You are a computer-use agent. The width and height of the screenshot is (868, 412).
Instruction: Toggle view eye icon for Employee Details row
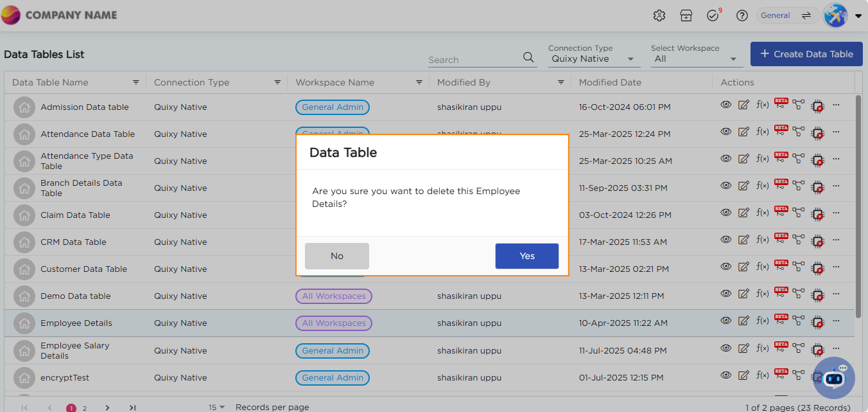click(725, 321)
